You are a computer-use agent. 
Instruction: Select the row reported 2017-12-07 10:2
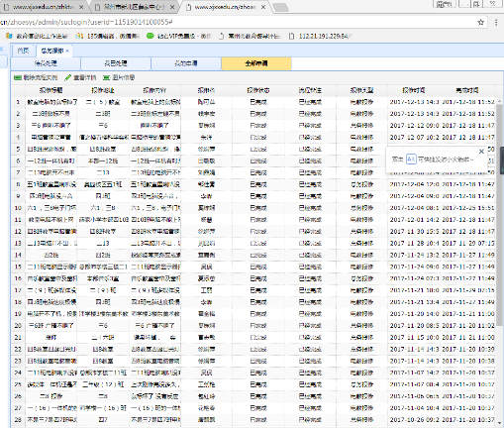pyautogui.click(x=253, y=138)
